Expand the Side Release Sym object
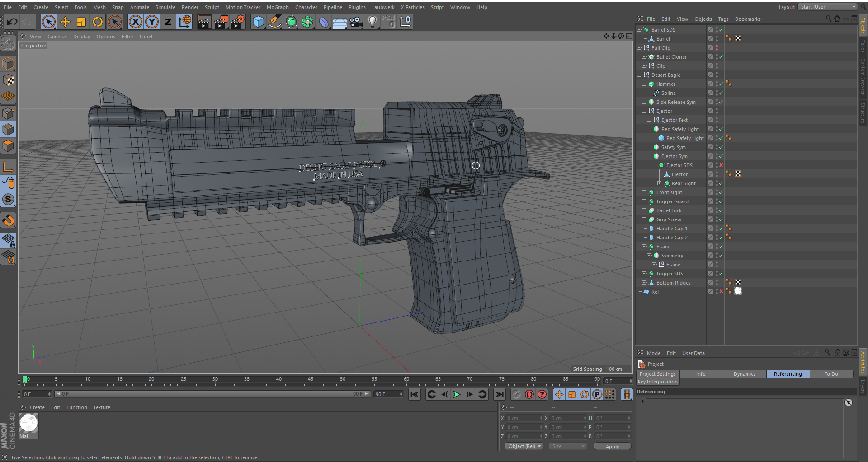 coord(644,102)
